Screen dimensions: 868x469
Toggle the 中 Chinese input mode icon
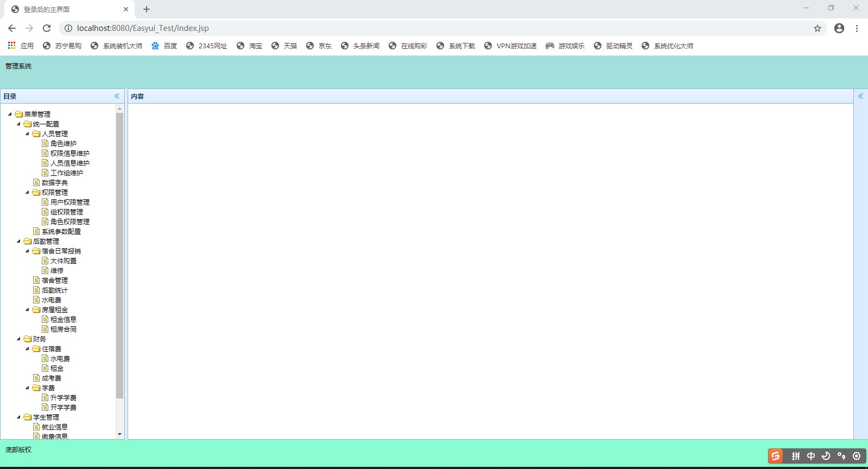(x=811, y=456)
